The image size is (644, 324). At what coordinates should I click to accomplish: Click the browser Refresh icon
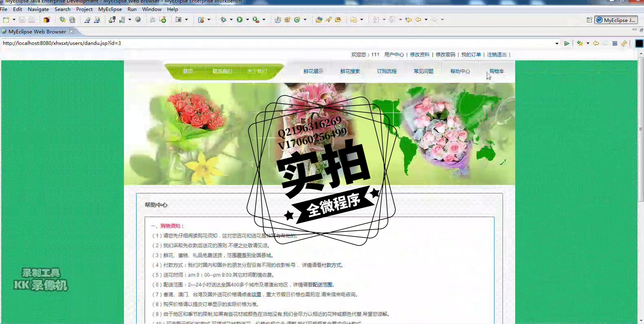pyautogui.click(x=624, y=43)
